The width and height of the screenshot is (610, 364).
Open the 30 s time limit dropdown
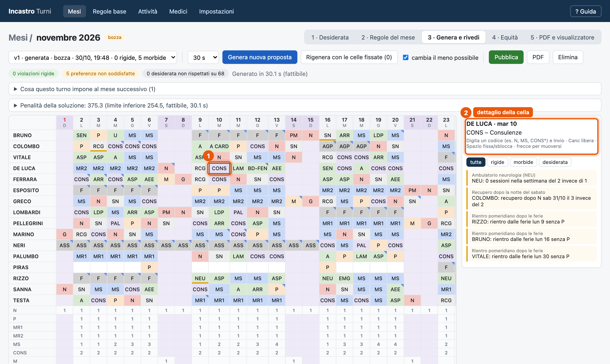pos(203,57)
